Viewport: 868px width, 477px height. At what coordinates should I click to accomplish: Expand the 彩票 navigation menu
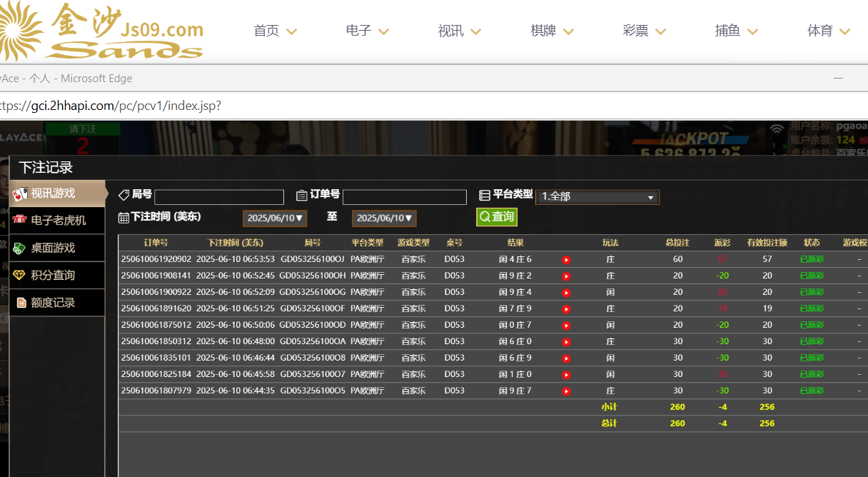pyautogui.click(x=644, y=31)
